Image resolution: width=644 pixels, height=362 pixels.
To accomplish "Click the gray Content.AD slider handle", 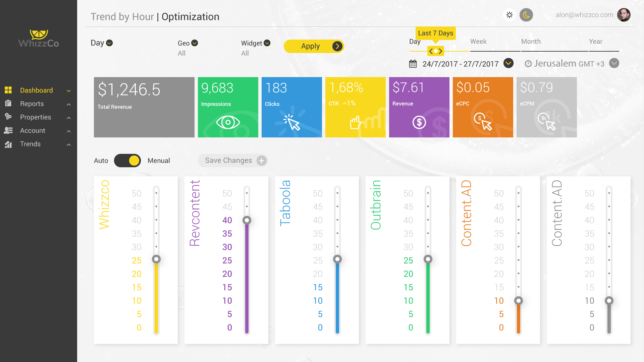I will pos(609,301).
